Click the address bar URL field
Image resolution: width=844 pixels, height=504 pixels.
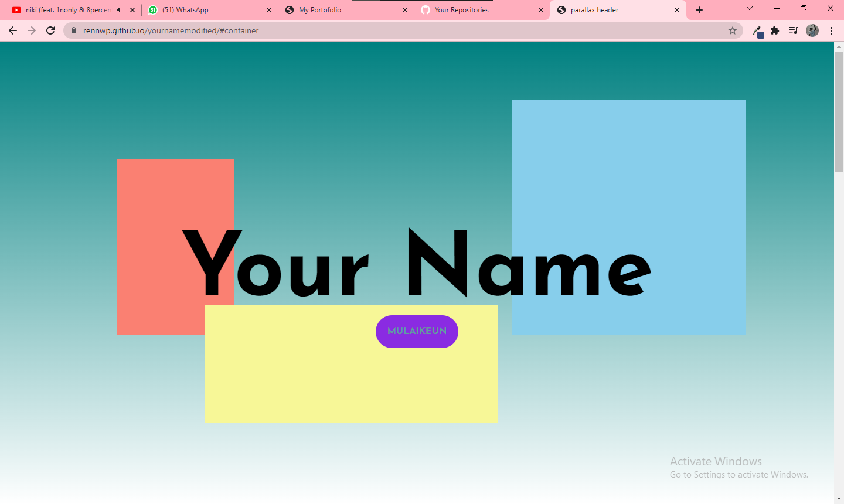(399, 30)
